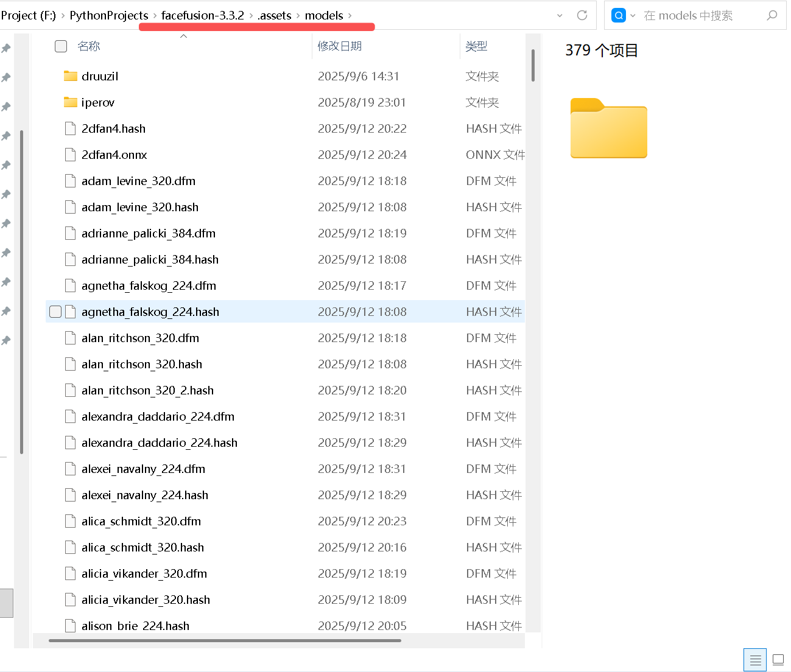Click date 2025/8/19 23:01 of iperov
The height and width of the screenshot is (672, 791).
(x=362, y=102)
